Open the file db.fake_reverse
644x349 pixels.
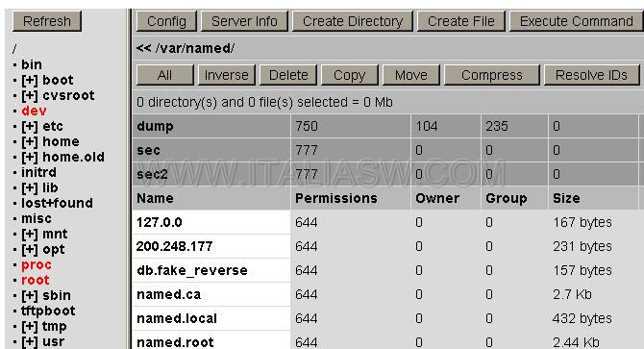point(192,270)
